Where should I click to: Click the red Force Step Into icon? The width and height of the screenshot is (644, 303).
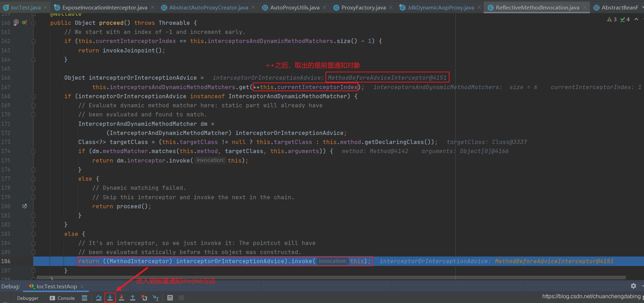click(122, 298)
